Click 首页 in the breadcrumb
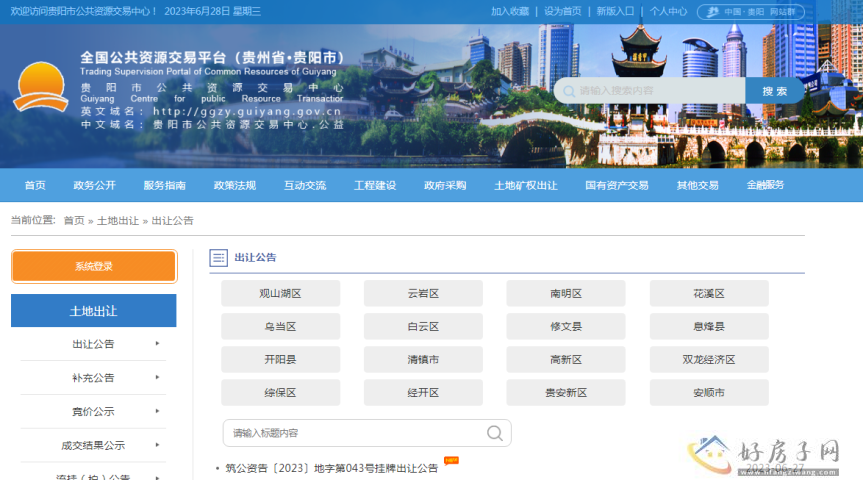 [x=74, y=221]
